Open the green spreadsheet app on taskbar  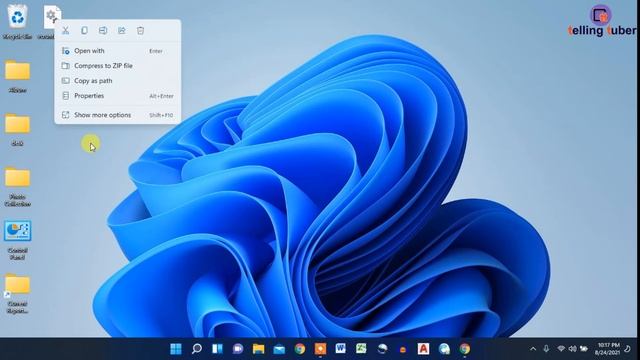click(x=361, y=349)
